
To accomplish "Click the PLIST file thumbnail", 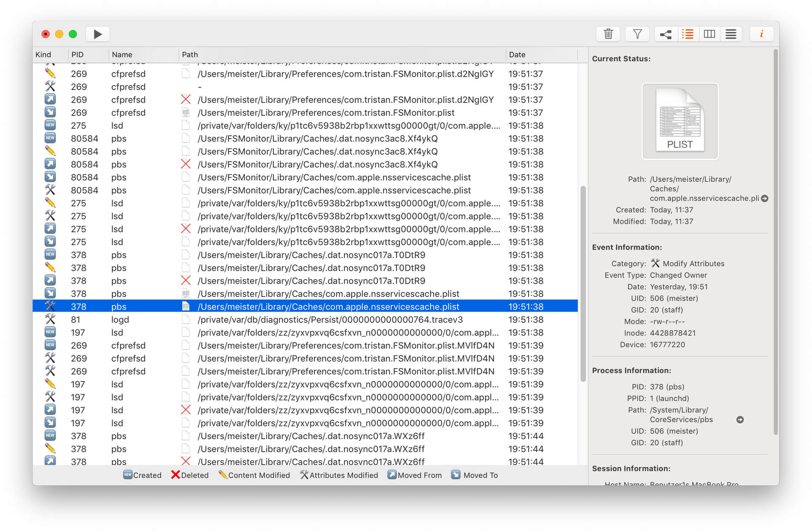I will point(679,121).
